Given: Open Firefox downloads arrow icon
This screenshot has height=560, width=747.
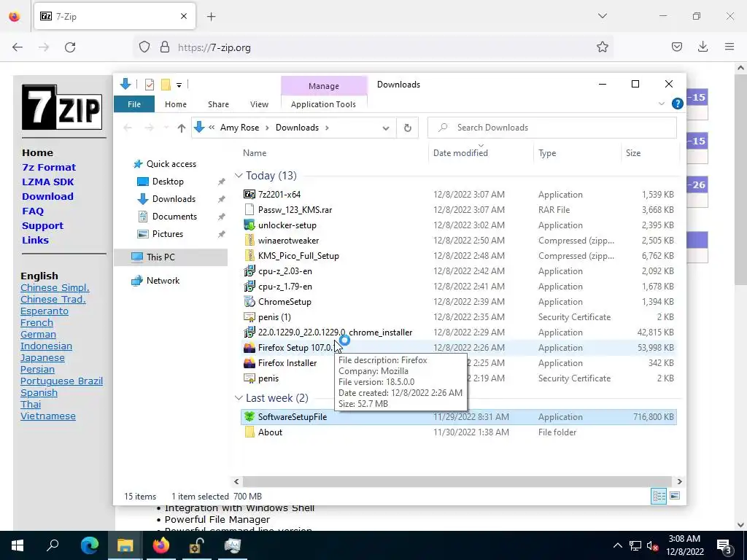Looking at the screenshot, I should tap(703, 47).
